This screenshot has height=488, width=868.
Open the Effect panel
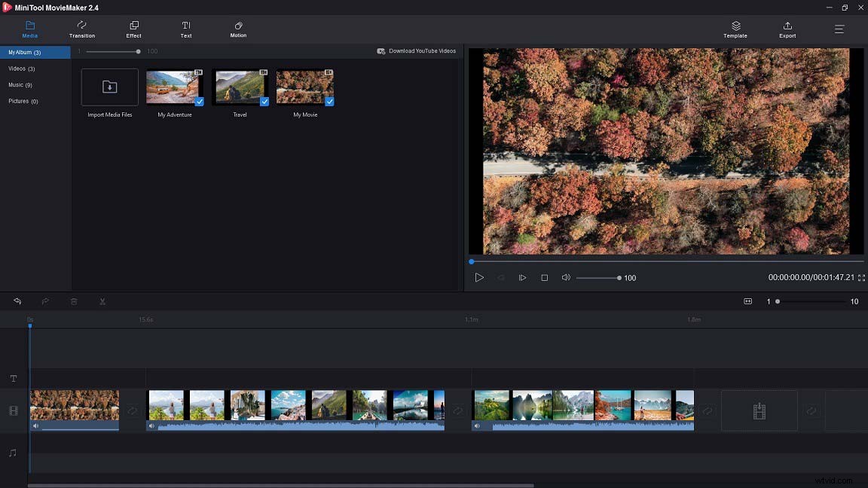pyautogui.click(x=133, y=29)
